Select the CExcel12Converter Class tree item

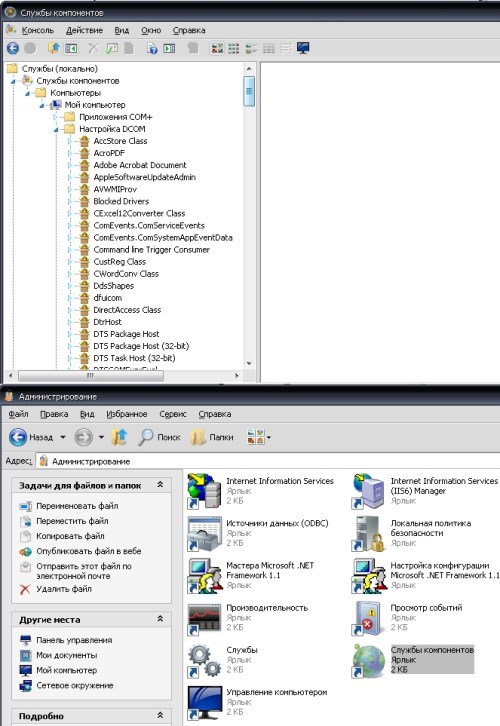tap(139, 213)
